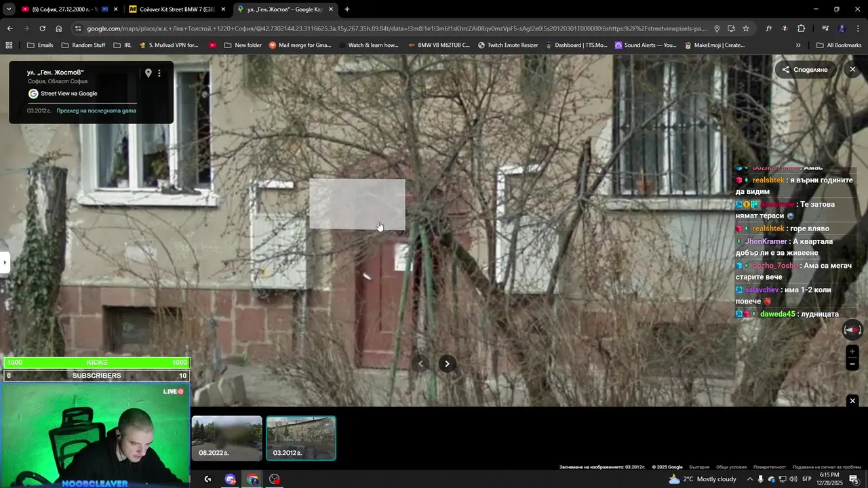
Task: Zoom out with the Street View minus
Action: click(852, 364)
